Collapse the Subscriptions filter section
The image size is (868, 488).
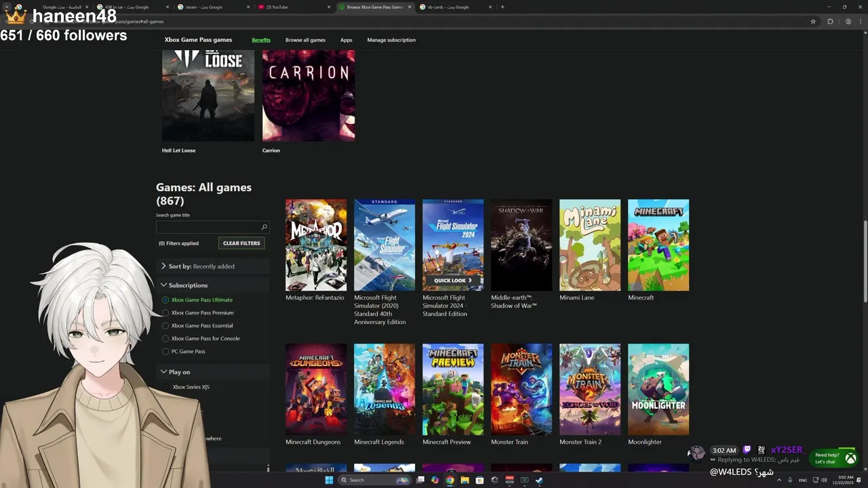click(x=212, y=285)
